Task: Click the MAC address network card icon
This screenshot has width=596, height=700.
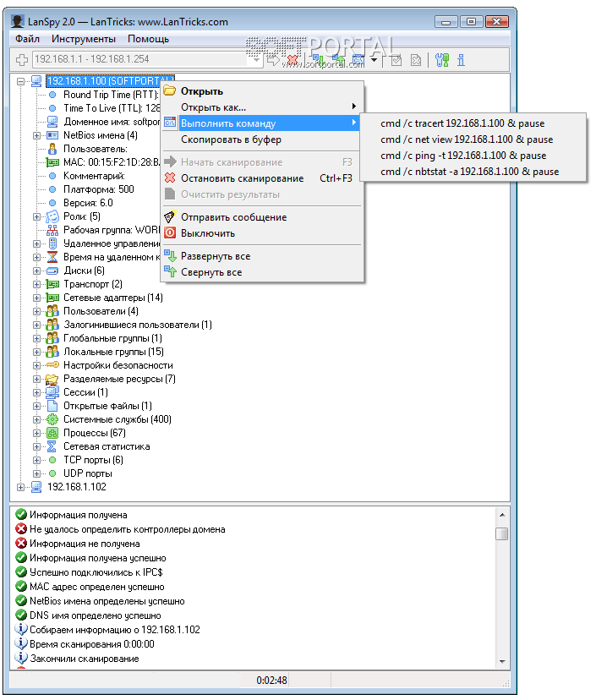Action: 52,162
